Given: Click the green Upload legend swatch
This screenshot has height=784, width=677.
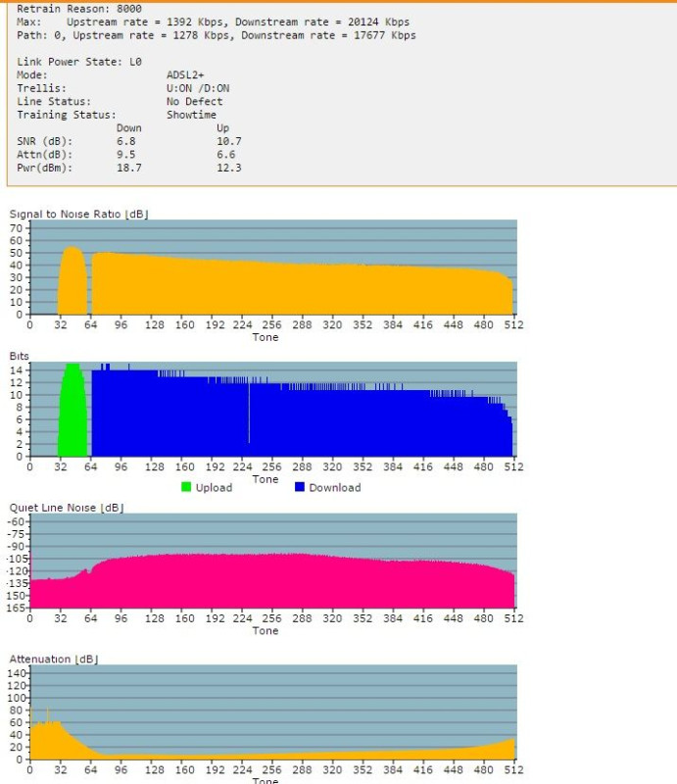Looking at the screenshot, I should pyautogui.click(x=186, y=487).
